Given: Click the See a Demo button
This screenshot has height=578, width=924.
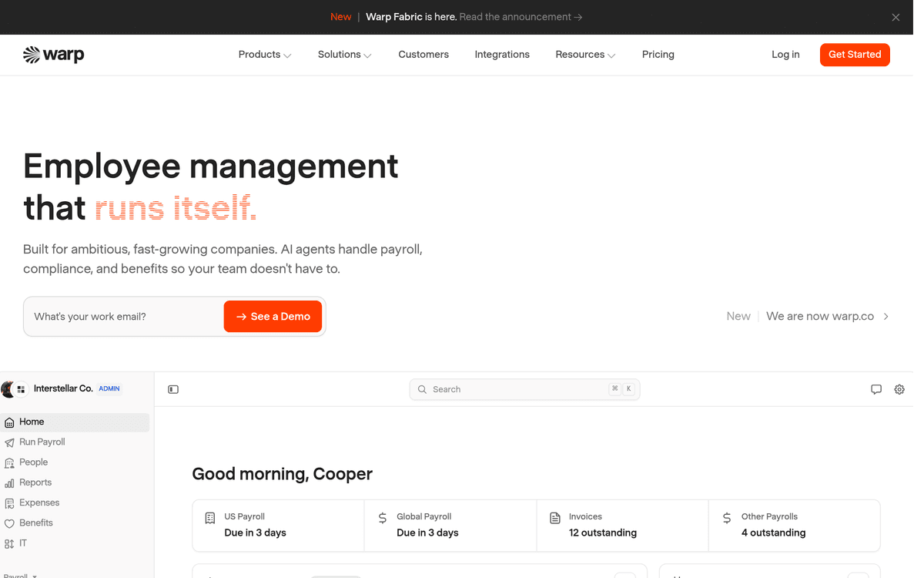Looking at the screenshot, I should [273, 317].
